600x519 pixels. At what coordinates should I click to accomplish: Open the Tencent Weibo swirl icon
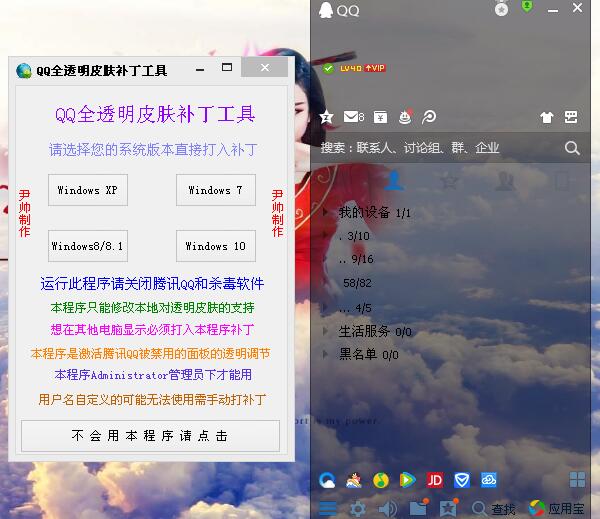pyautogui.click(x=429, y=117)
